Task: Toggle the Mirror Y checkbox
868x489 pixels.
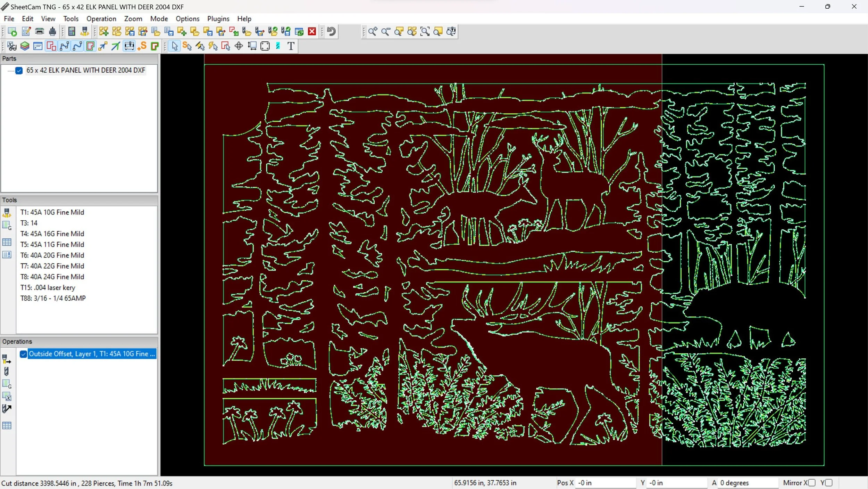Action: point(829,483)
